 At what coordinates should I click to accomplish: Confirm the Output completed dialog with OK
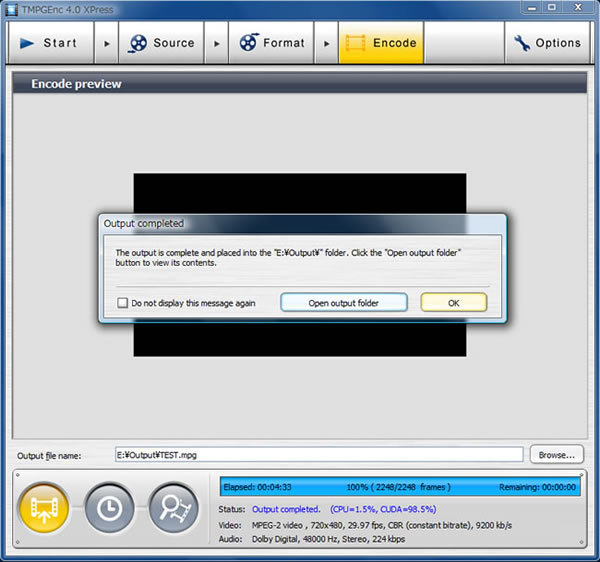tap(454, 303)
